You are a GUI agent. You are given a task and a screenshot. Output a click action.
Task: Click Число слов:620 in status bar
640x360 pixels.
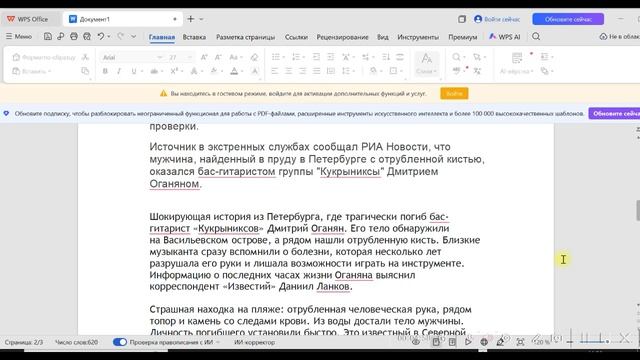pyautogui.click(x=76, y=342)
